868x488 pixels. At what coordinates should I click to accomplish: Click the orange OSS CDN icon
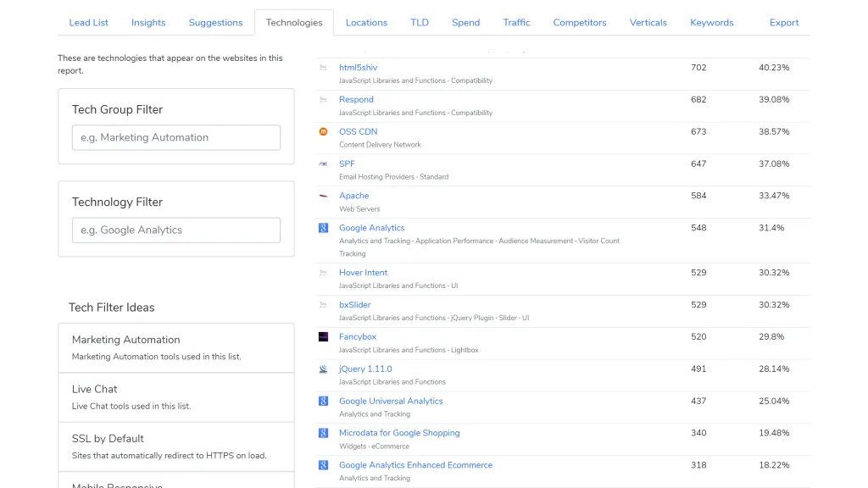[323, 131]
